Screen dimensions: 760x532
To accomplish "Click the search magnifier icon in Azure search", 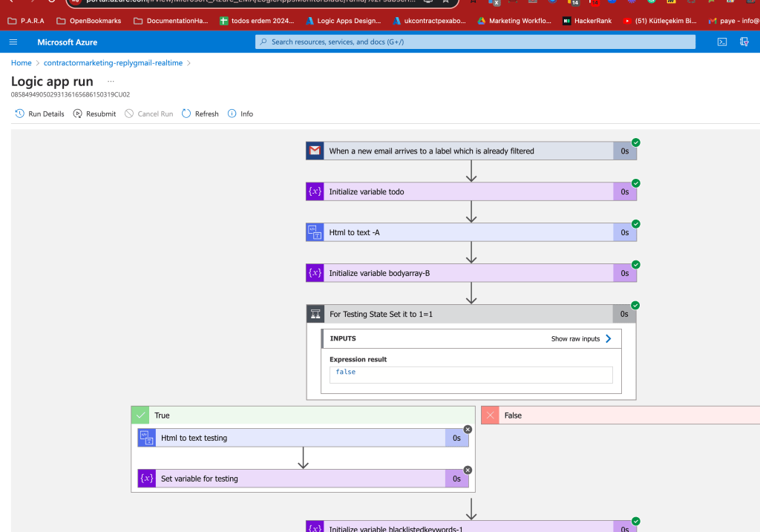I will (x=263, y=42).
